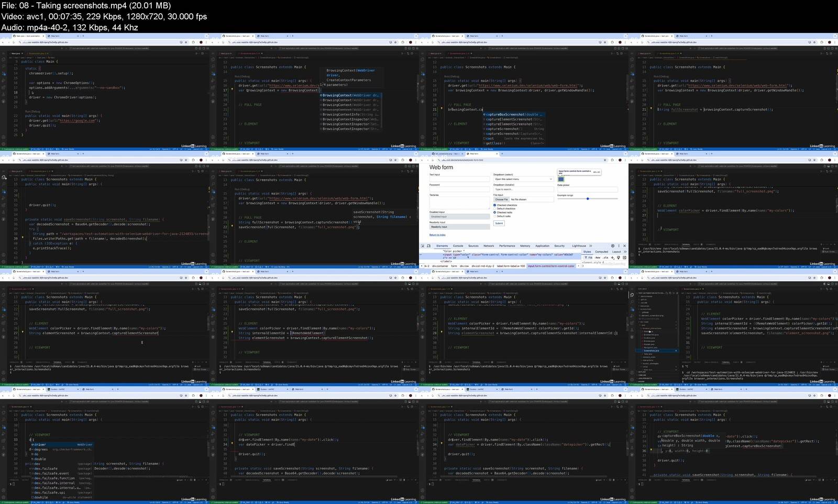Click the Submit button on the Web form
The height and width of the screenshot is (504, 838).
click(x=499, y=223)
